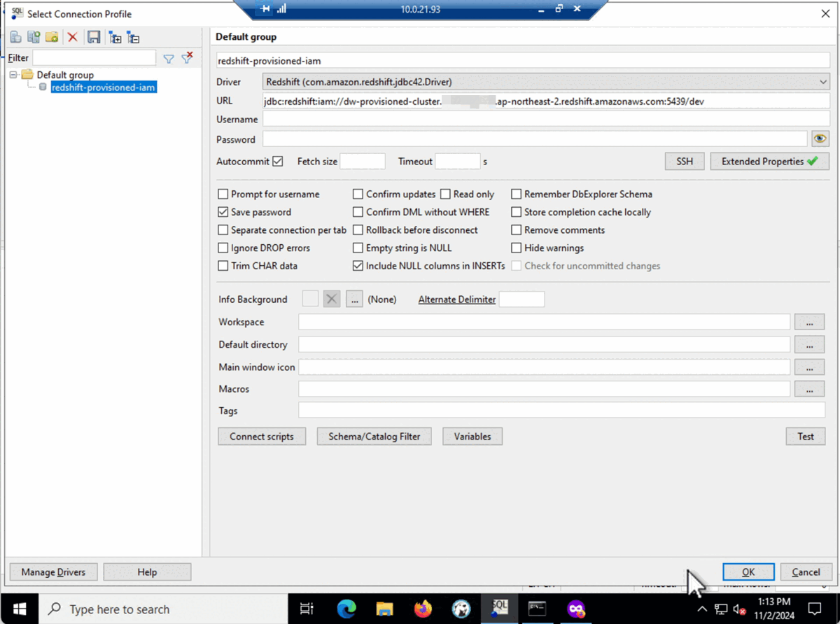Screen dimensions: 840x624
Task: Select redshift-provisioned-iam profile in tree
Action: click(104, 87)
